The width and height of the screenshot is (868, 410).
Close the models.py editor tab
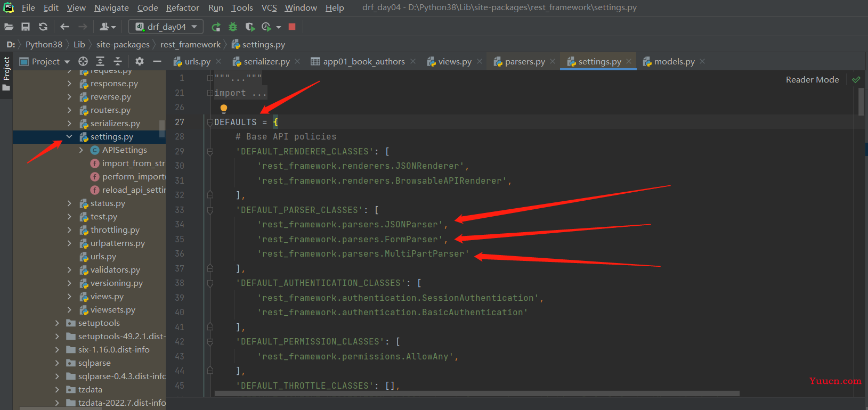[x=702, y=62]
